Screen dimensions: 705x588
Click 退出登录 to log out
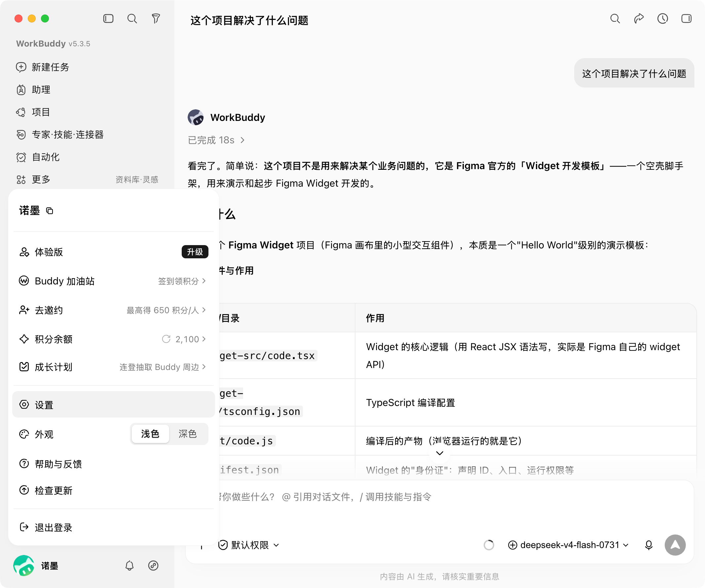(113, 527)
